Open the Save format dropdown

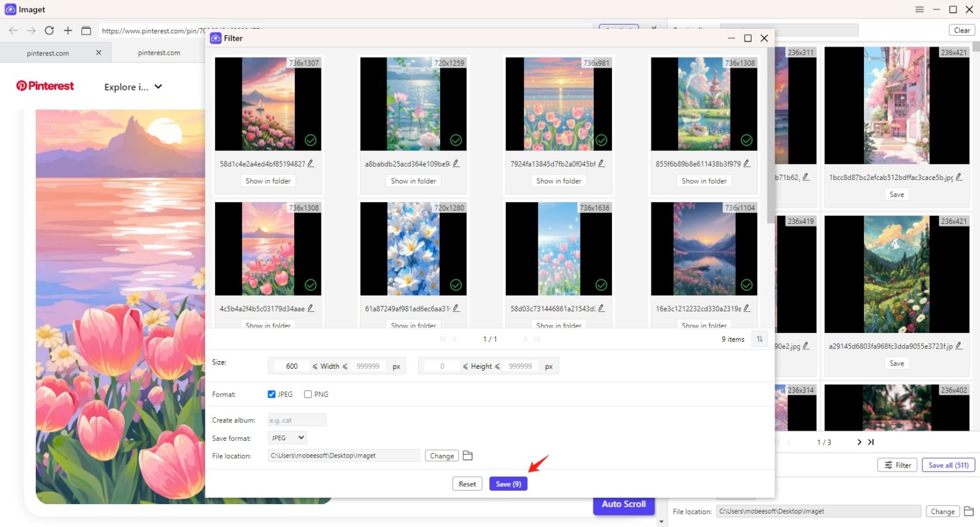(x=286, y=438)
